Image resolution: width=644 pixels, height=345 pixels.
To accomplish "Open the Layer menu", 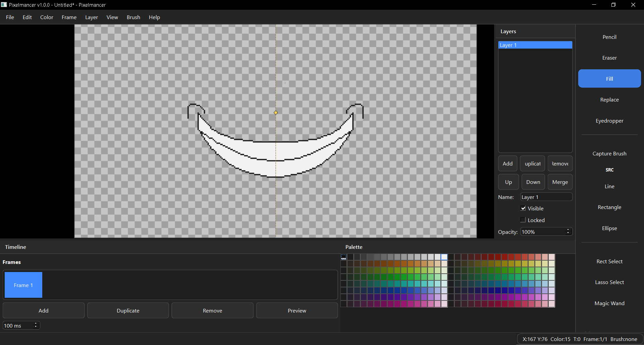I will [91, 17].
